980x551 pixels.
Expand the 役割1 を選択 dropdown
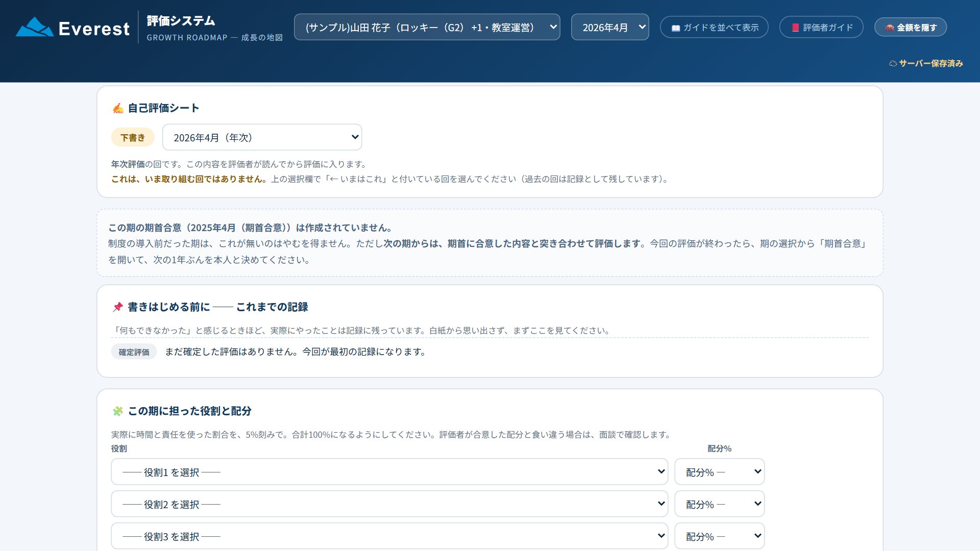tap(389, 472)
